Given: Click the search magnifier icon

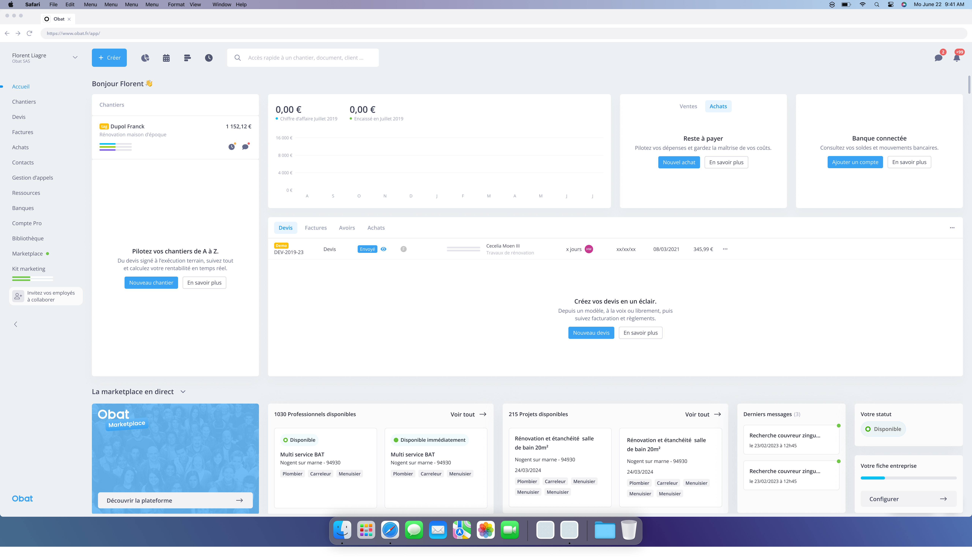Looking at the screenshot, I should tap(238, 58).
